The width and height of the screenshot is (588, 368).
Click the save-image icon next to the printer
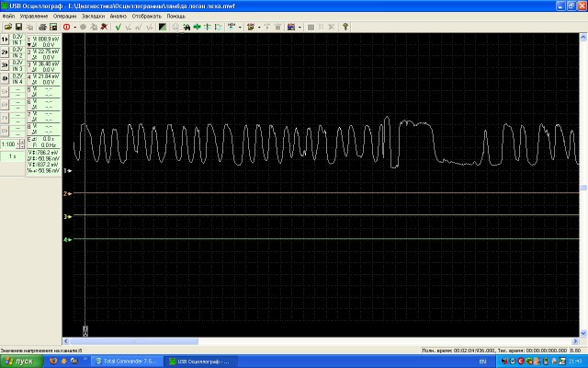point(53,27)
